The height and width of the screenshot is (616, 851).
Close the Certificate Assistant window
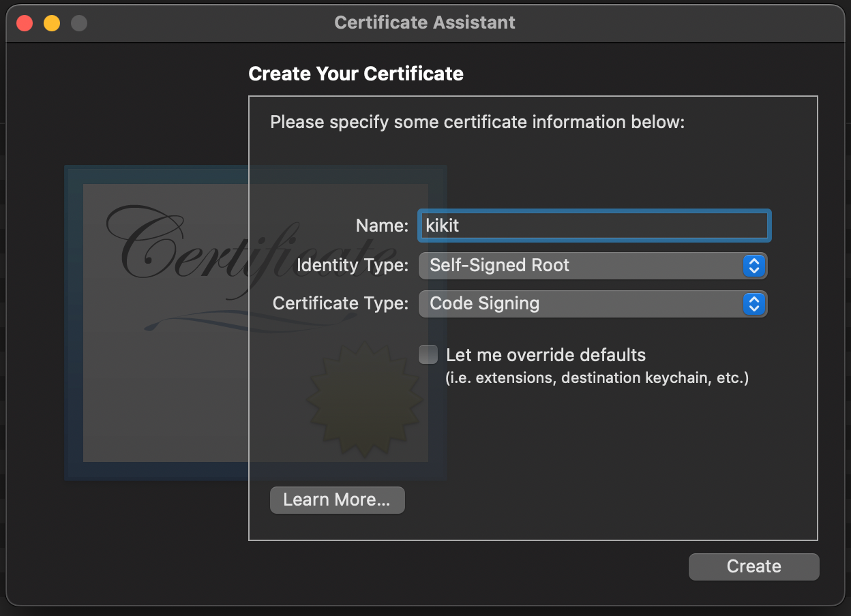point(25,23)
